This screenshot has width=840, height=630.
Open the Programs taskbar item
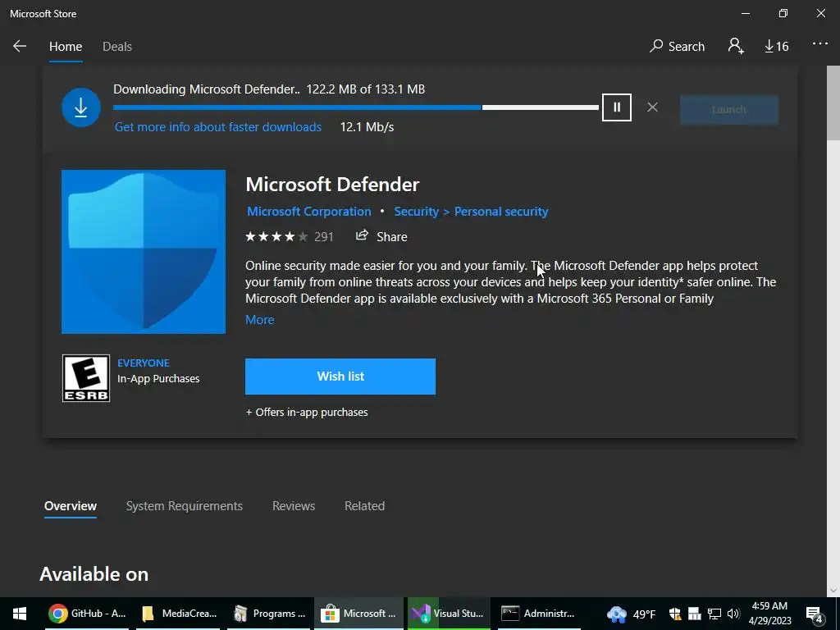point(269,614)
